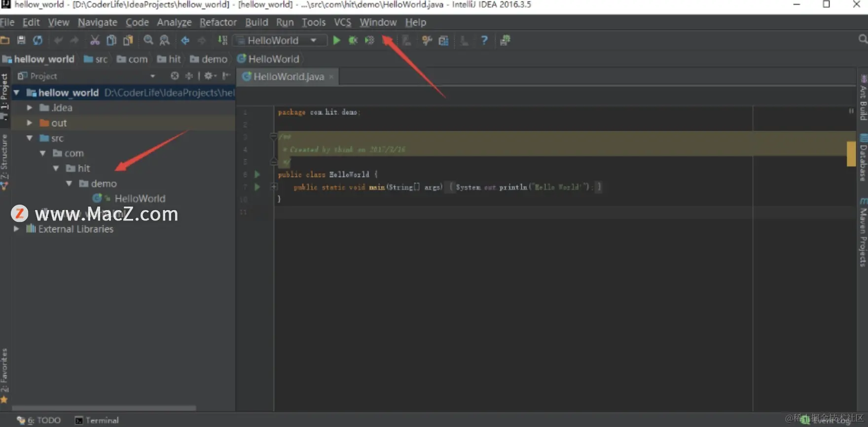Run HelloWorld with the green play icon
Viewport: 868px width, 427px height.
pos(337,40)
